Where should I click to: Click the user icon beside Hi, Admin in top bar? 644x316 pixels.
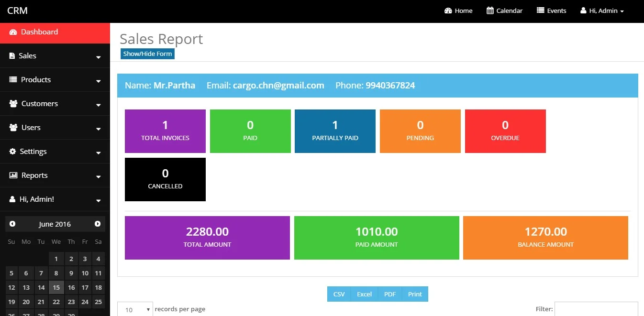coord(583,11)
